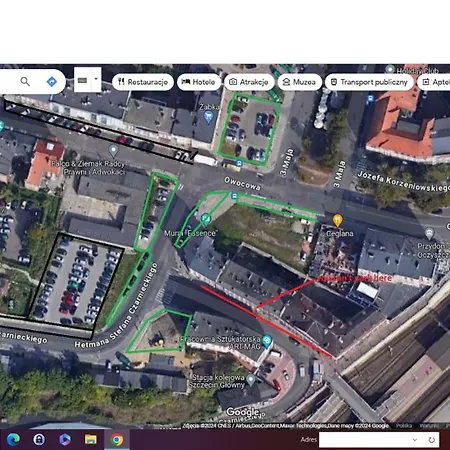The width and height of the screenshot is (450, 450).
Task: Select the Żabka store map pin
Action: [208, 117]
